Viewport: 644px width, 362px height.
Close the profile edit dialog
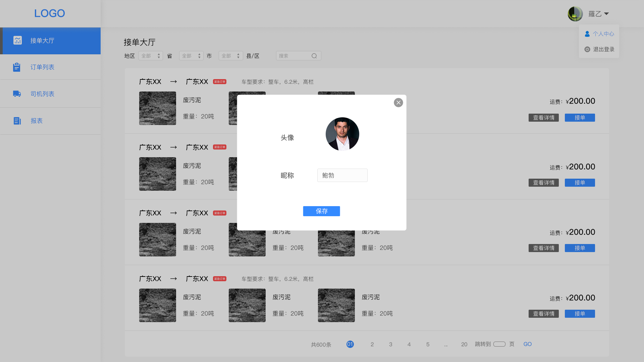pyautogui.click(x=398, y=103)
